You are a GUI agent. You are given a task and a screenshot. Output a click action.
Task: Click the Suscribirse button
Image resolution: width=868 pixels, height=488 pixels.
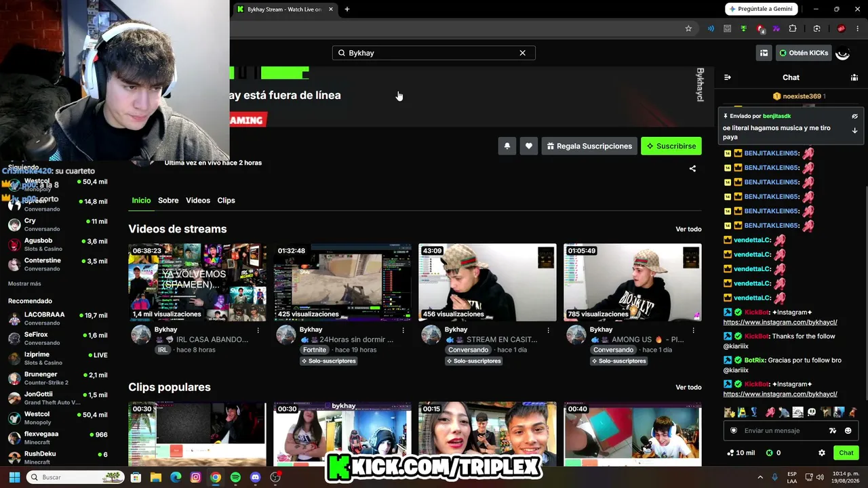[x=671, y=146]
